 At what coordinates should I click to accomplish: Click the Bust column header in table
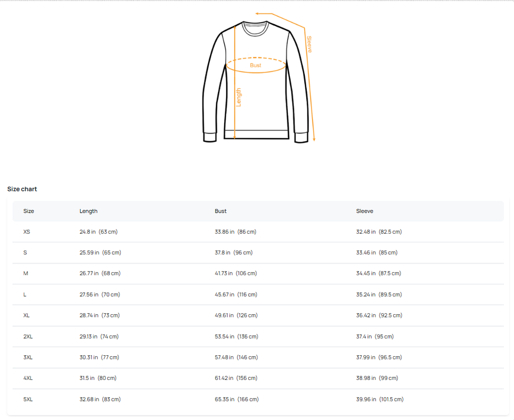click(x=221, y=211)
